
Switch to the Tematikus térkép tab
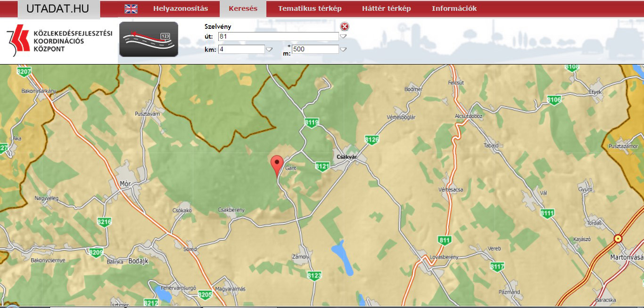tap(310, 8)
